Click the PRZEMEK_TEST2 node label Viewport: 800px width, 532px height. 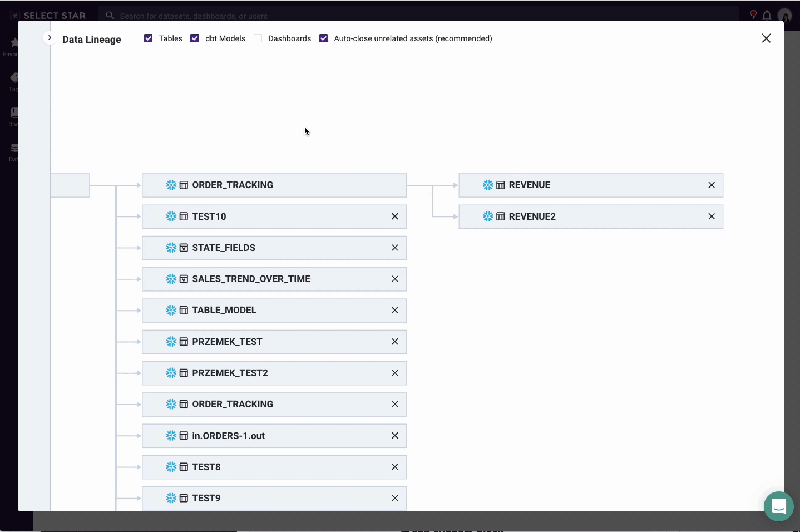click(x=230, y=373)
